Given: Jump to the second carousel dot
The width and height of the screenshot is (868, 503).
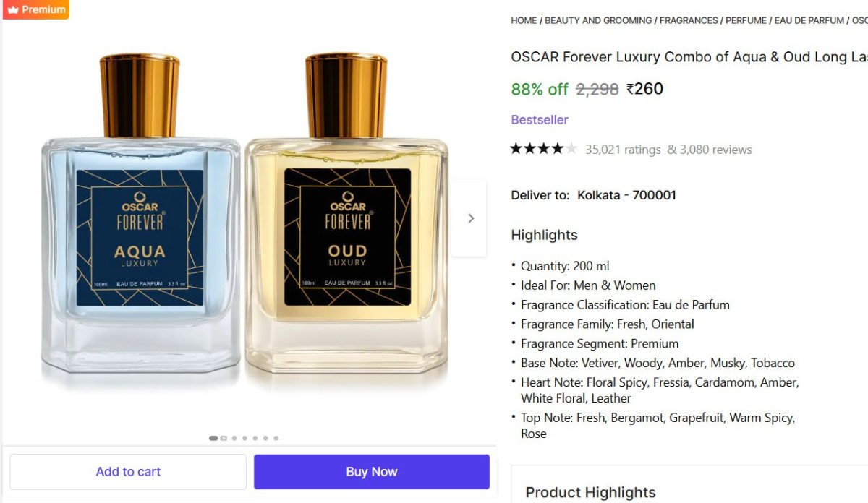Looking at the screenshot, I should (224, 438).
